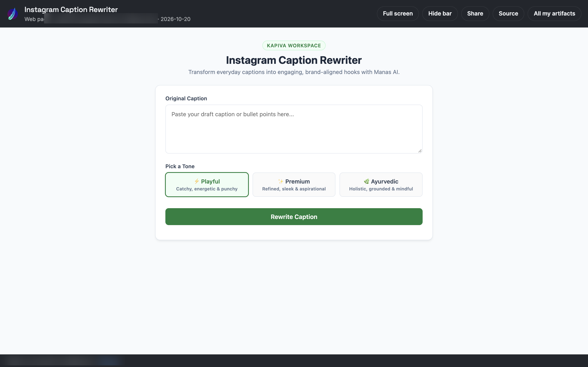The image size is (588, 367).
Task: Share this artifact
Action: [475, 14]
